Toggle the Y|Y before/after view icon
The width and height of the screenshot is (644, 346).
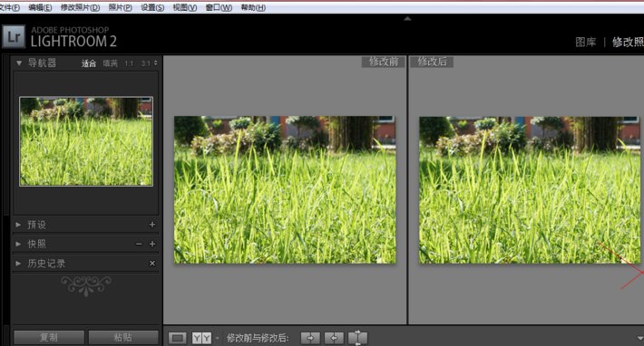pos(201,338)
